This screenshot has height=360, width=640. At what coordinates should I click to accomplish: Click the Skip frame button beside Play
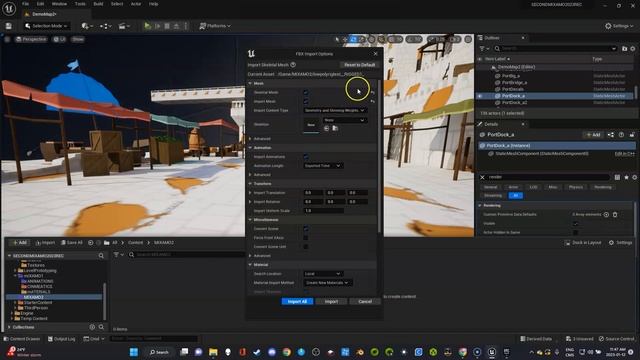(x=158, y=26)
